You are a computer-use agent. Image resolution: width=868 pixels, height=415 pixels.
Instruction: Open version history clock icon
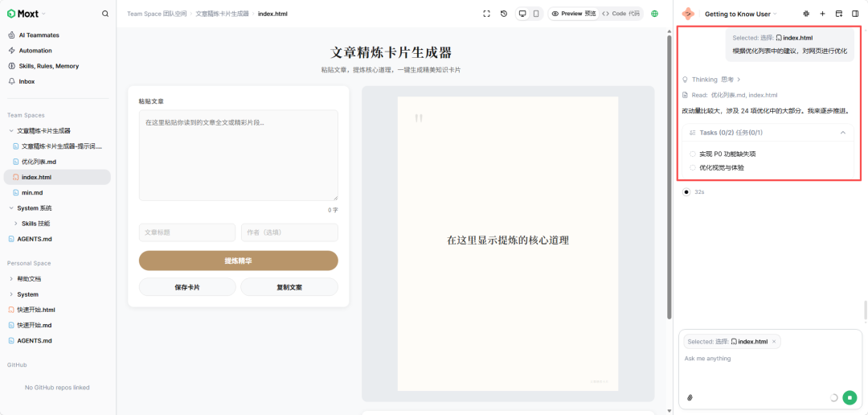[504, 14]
